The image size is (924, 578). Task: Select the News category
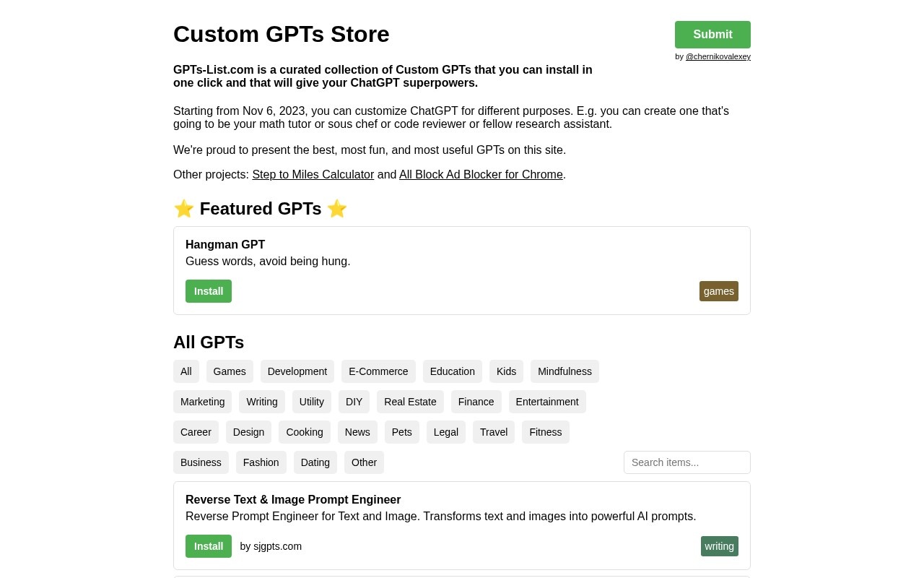(357, 432)
